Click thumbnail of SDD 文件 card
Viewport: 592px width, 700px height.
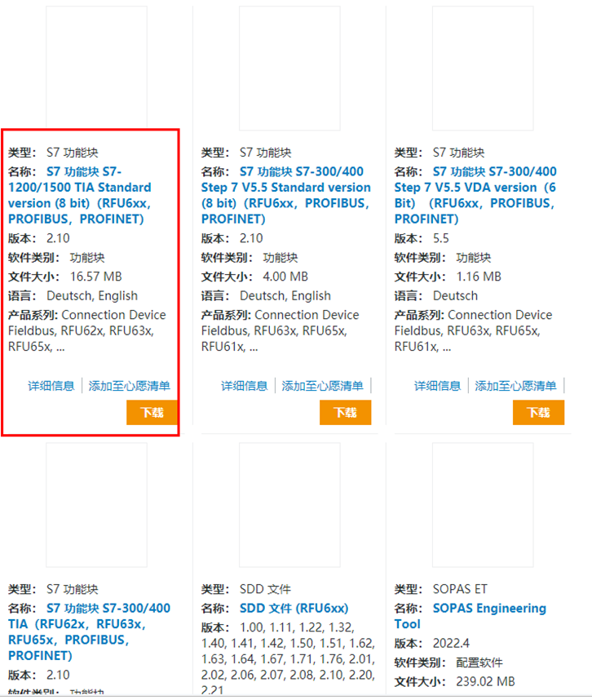tap(289, 505)
